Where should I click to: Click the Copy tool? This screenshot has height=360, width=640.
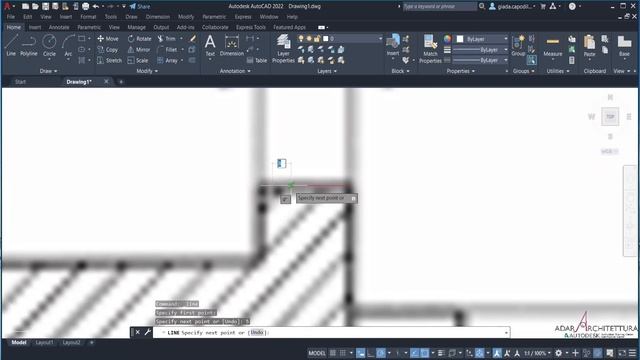(x=108, y=49)
